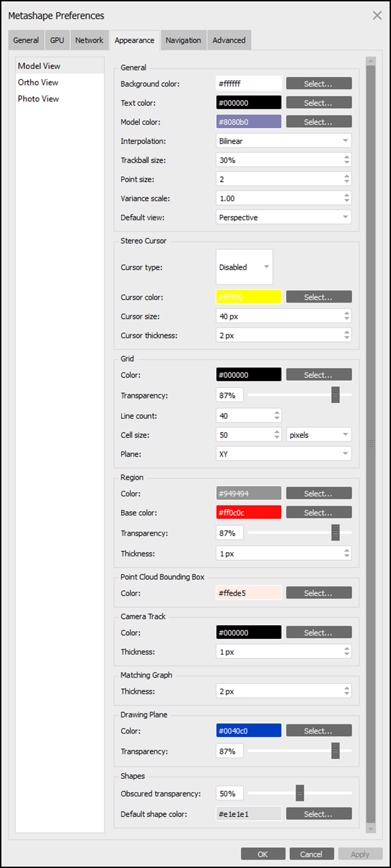Click the Region Transparency slider handle
Viewport: 391px width, 868px height.
pyautogui.click(x=335, y=533)
